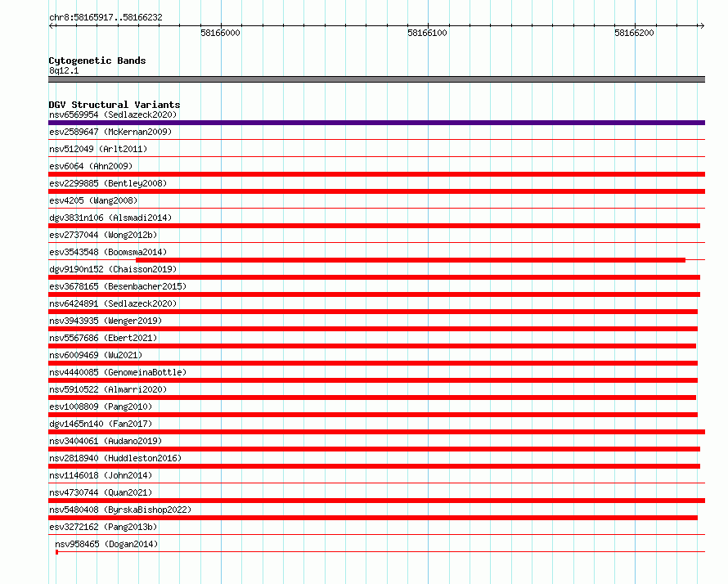Open variant nsv512049 (Arlt2011)
This screenshot has width=728, height=584.
coord(98,149)
